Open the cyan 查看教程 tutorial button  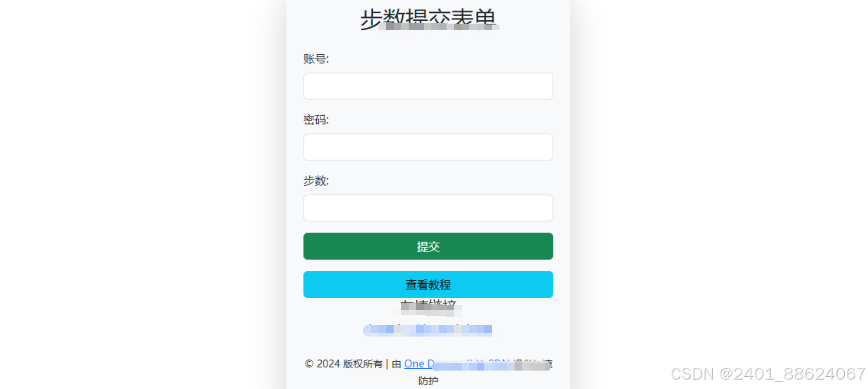[x=428, y=285]
